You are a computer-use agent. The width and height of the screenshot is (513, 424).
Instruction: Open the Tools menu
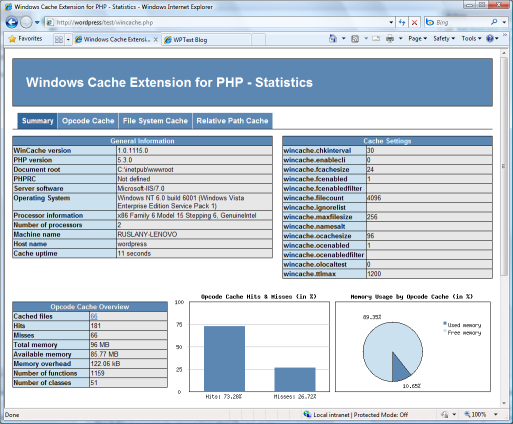pyautogui.click(x=471, y=39)
